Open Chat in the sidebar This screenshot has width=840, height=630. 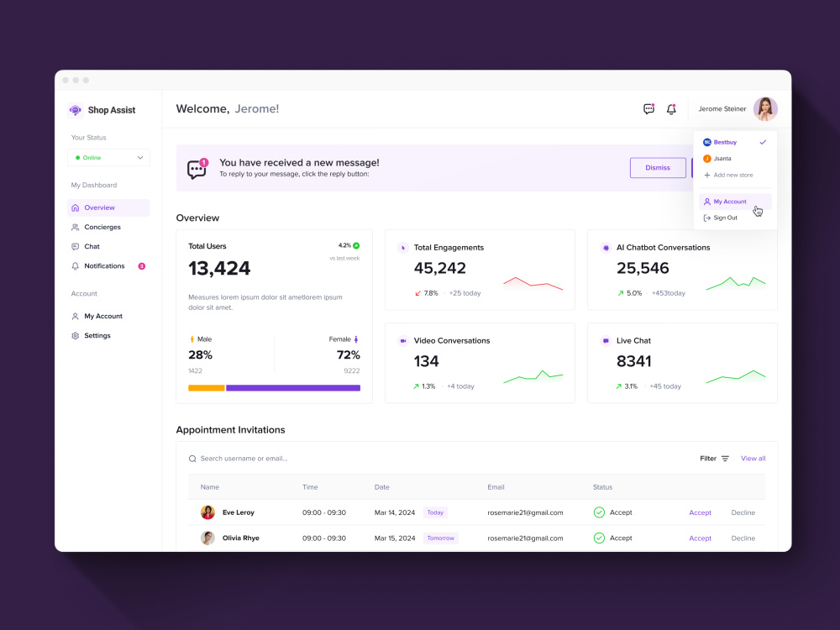pos(108,246)
